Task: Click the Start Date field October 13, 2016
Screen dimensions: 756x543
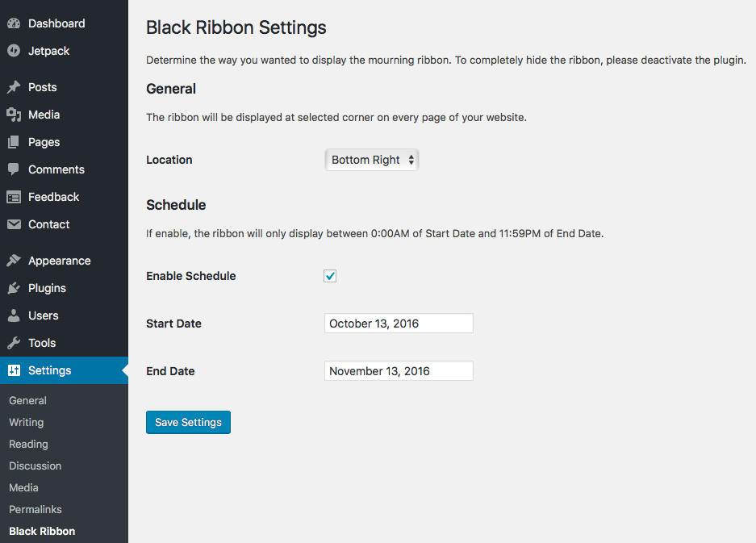Action: point(399,323)
